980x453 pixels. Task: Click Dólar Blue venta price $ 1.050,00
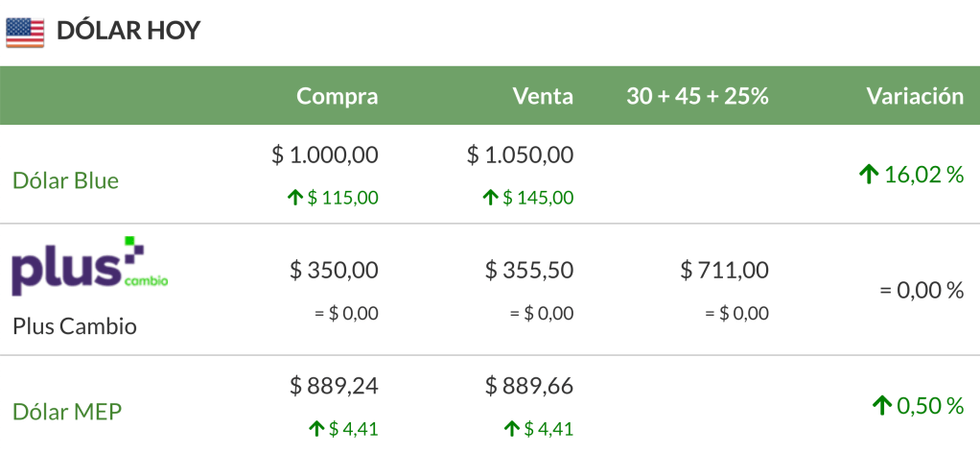[520, 155]
